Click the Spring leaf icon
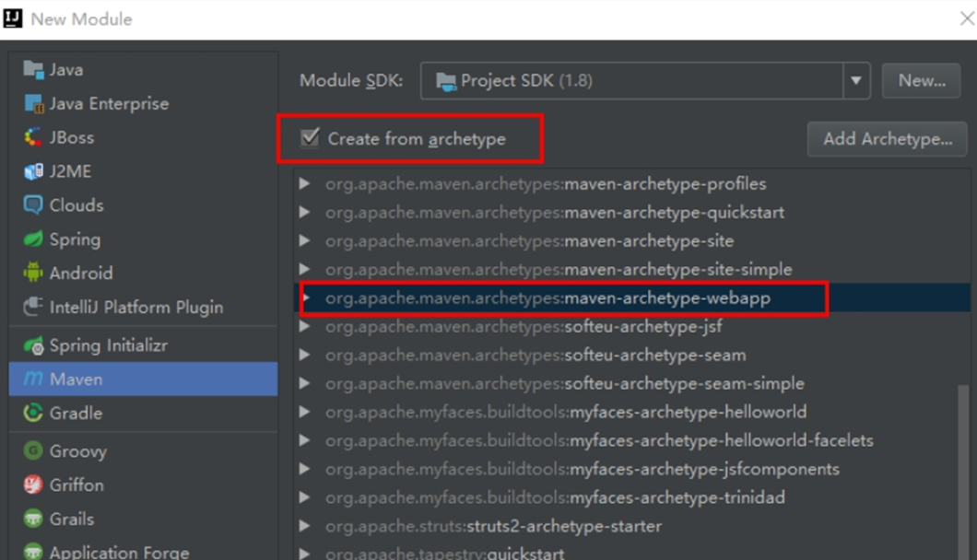 click(33, 239)
